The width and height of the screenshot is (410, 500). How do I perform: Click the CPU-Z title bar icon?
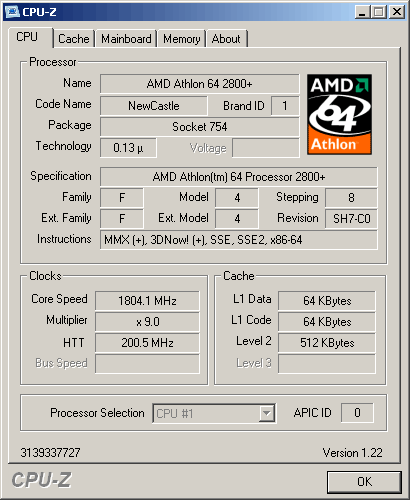point(13,12)
